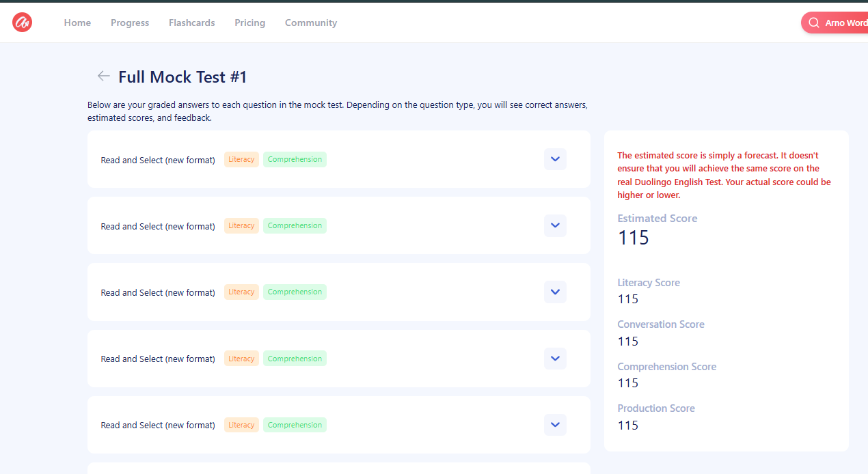
Task: Click the Literacy badge on the first question
Action: pos(241,159)
